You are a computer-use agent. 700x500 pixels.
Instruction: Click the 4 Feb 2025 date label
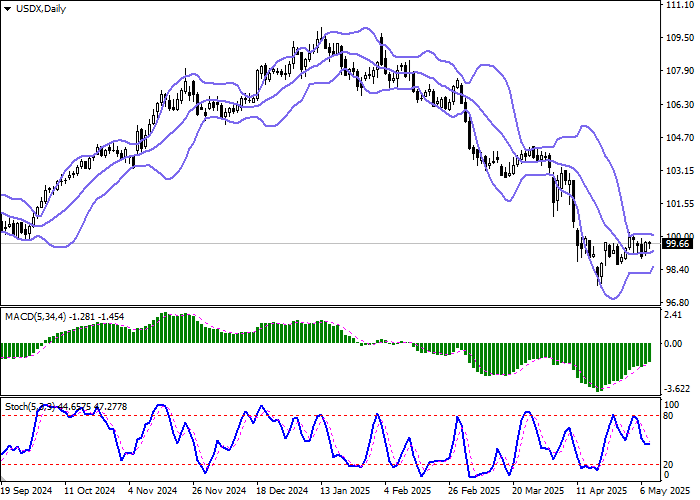pos(410,492)
